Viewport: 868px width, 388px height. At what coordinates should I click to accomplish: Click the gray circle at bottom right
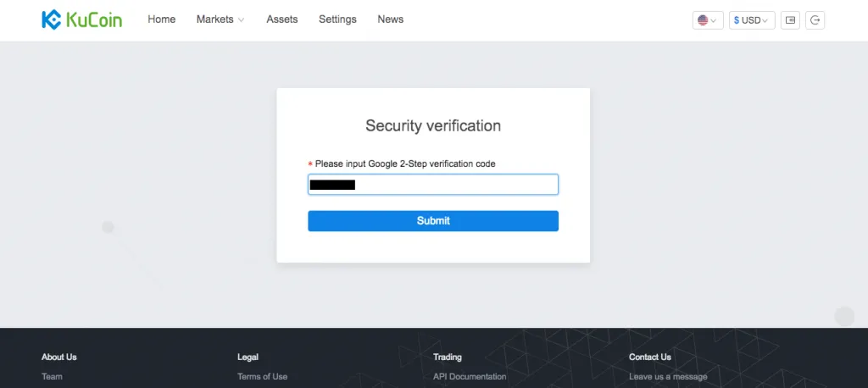click(x=844, y=317)
